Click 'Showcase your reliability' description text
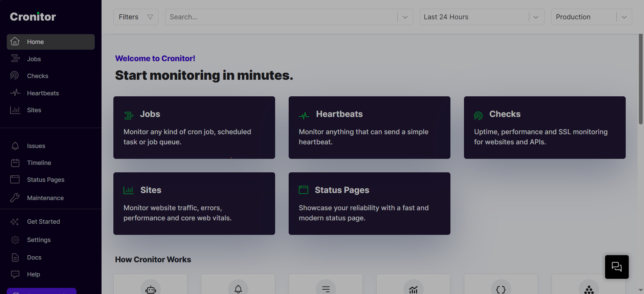The height and width of the screenshot is (294, 644). (x=363, y=213)
